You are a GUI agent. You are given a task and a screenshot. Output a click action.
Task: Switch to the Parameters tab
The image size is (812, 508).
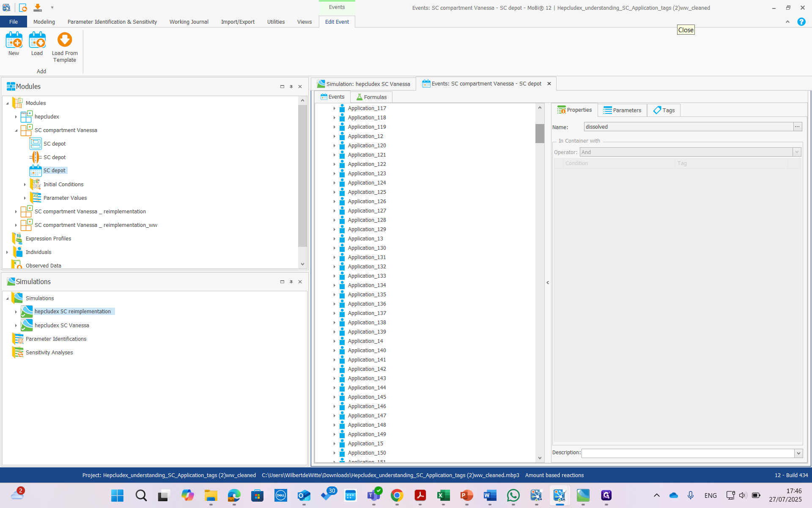[x=622, y=110]
